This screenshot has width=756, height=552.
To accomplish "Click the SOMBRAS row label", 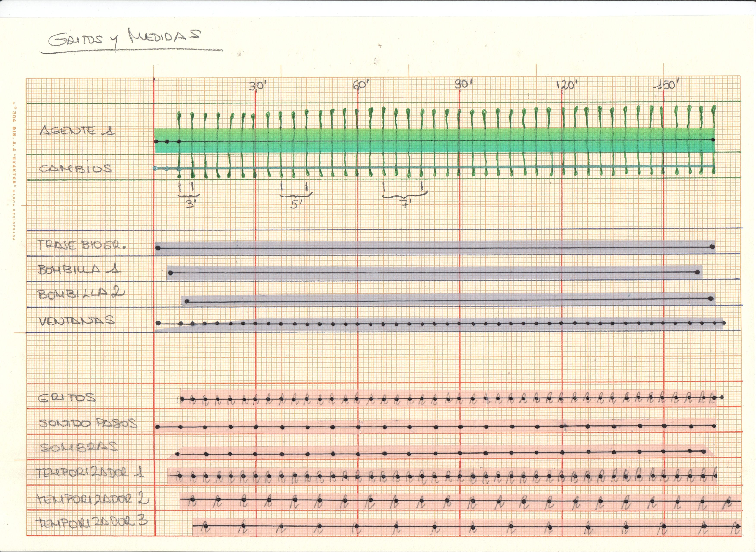I will (79, 447).
